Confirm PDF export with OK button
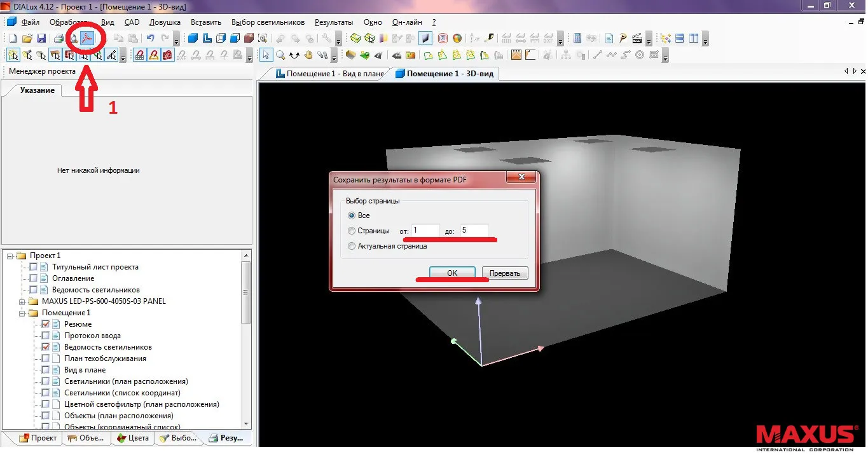This screenshot has height=464, width=868. click(452, 273)
